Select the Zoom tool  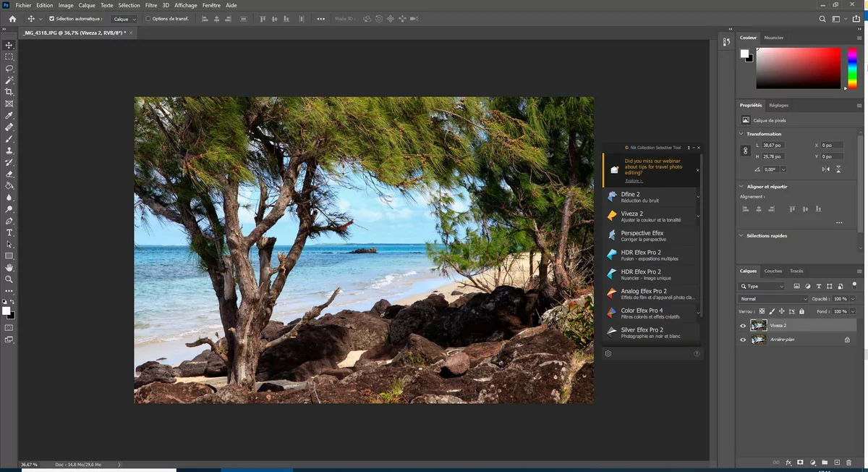pyautogui.click(x=9, y=279)
